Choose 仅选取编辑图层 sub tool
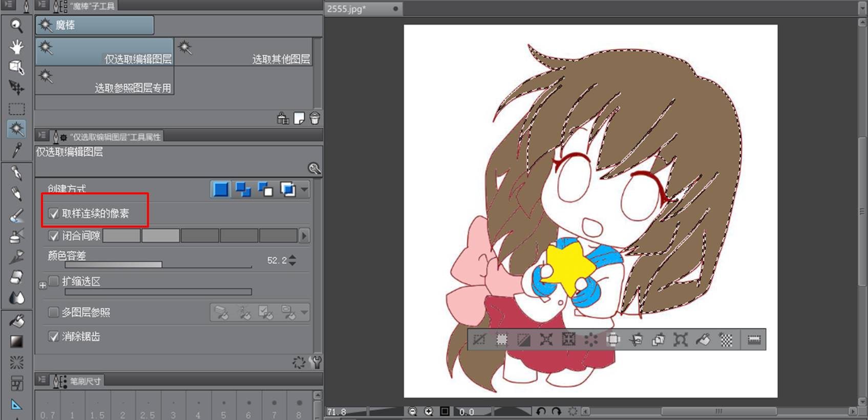Image resolution: width=868 pixels, height=420 pixels. tap(104, 52)
